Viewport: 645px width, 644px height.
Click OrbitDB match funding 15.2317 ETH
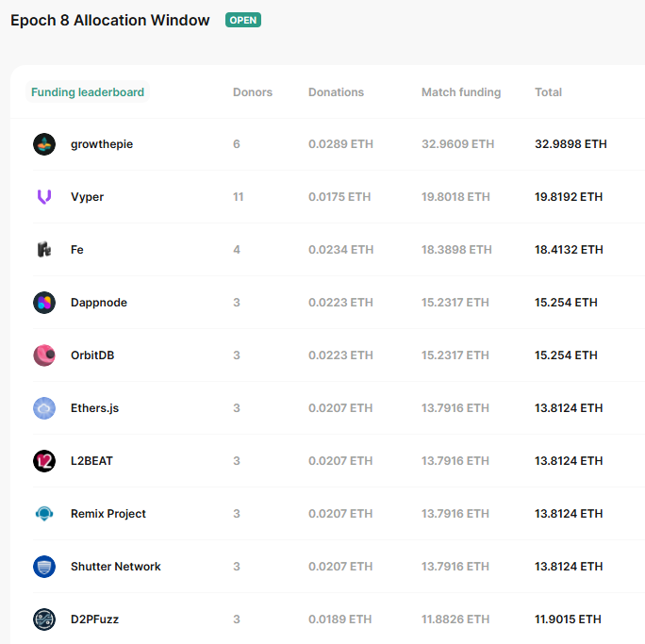(x=455, y=355)
